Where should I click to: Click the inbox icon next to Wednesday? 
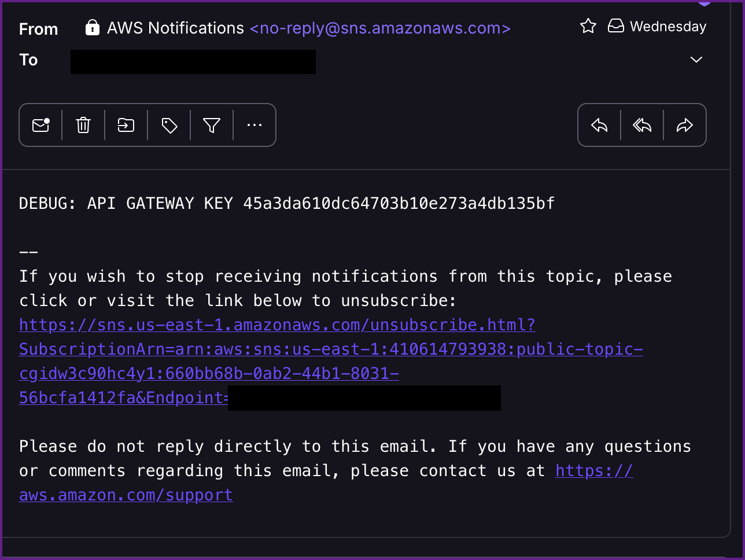(616, 26)
